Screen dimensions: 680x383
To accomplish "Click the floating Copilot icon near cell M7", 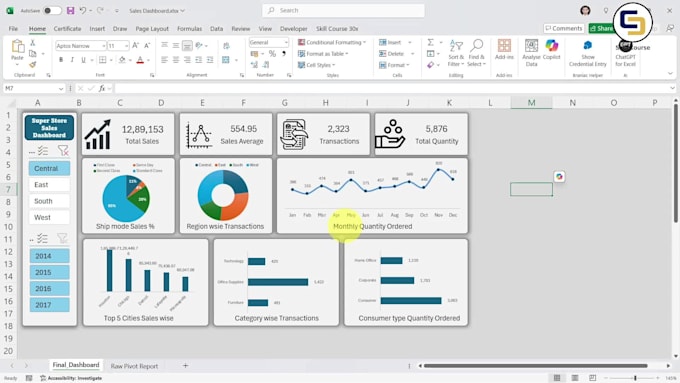I will point(559,177).
